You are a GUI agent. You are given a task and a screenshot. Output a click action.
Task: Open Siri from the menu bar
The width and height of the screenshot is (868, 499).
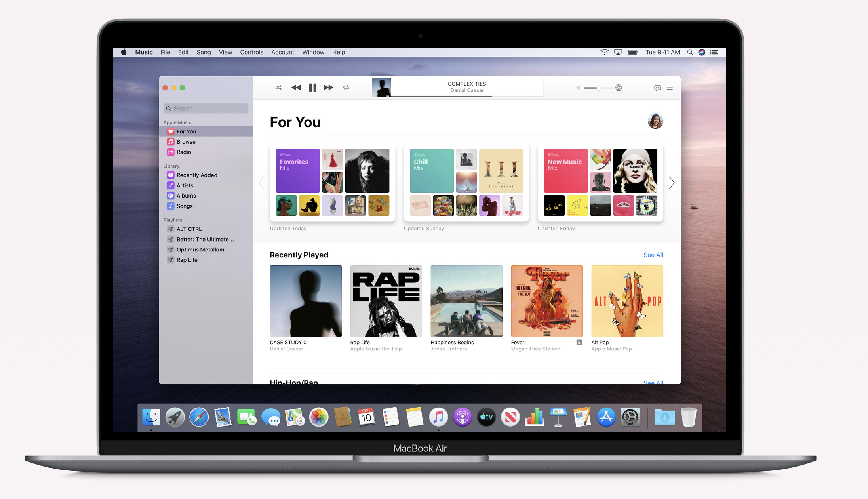[702, 52]
